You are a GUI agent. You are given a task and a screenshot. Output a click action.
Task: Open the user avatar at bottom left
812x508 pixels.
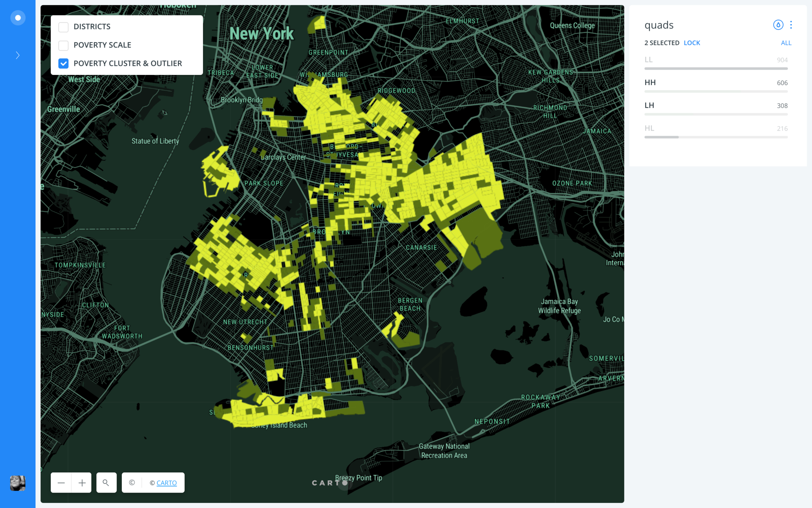(18, 483)
